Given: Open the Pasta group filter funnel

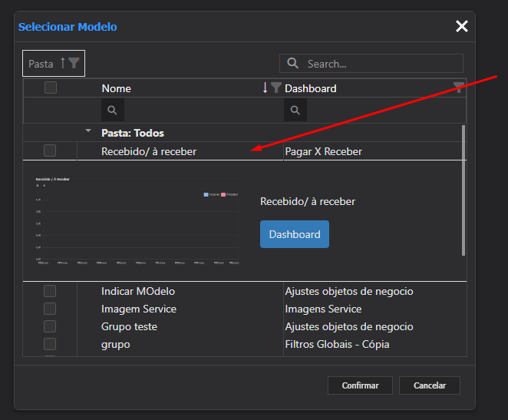Looking at the screenshot, I should 74,63.
